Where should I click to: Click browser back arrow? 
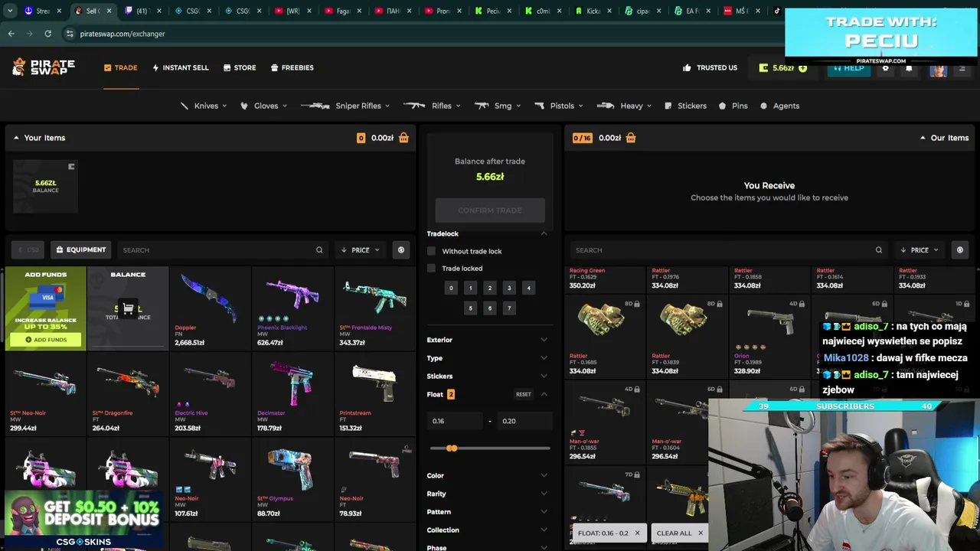(11, 34)
